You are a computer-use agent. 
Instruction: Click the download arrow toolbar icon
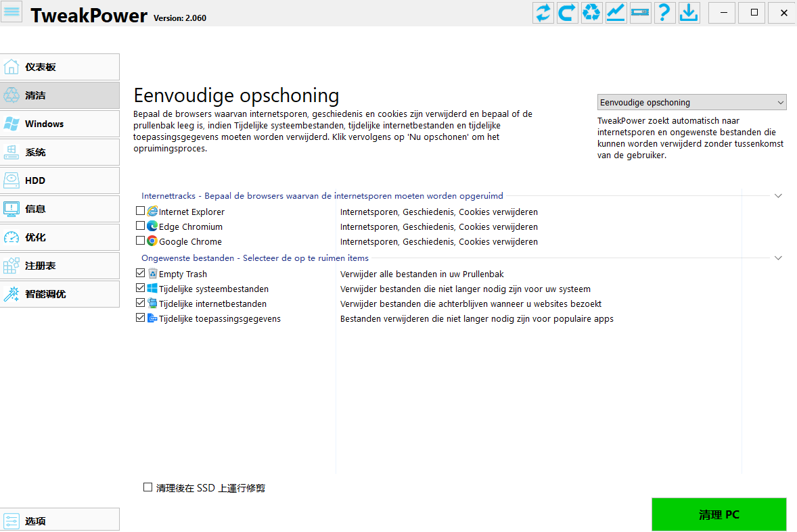point(689,13)
